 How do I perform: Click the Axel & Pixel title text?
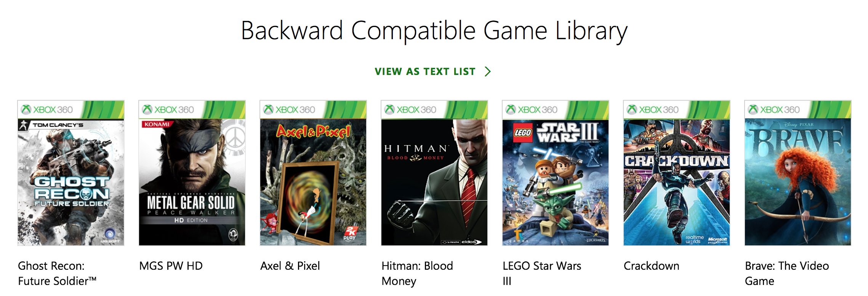click(x=290, y=266)
